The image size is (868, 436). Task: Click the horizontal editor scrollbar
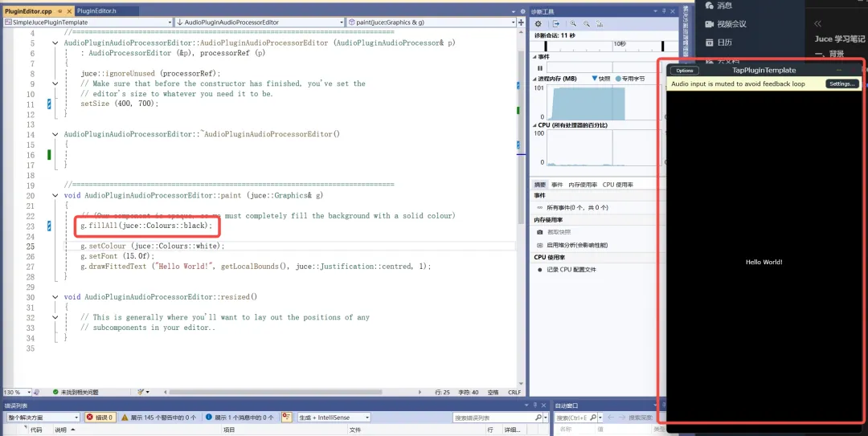click(275, 393)
